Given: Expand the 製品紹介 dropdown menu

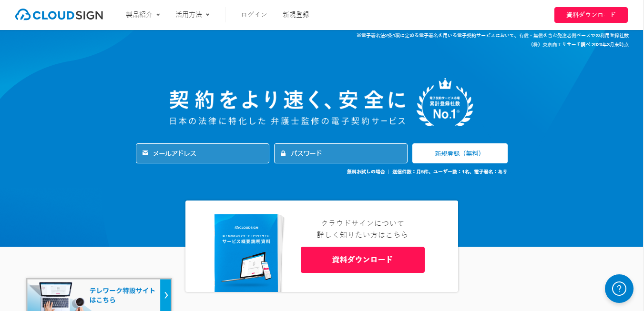Looking at the screenshot, I should pos(143,15).
